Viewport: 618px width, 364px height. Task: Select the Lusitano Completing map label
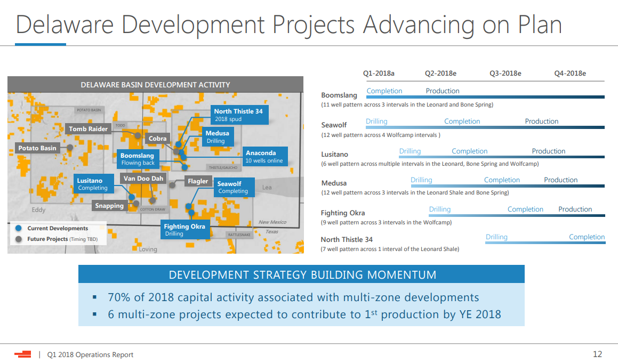click(93, 184)
